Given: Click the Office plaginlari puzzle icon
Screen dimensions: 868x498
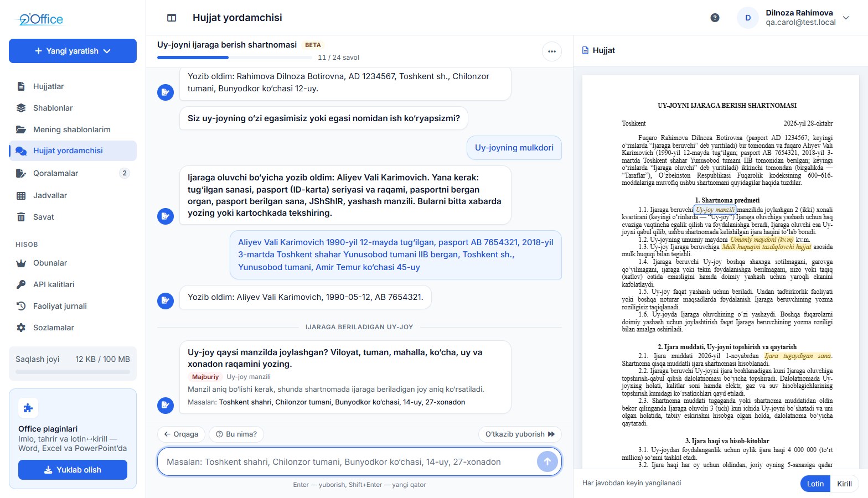Looking at the screenshot, I should [28, 408].
